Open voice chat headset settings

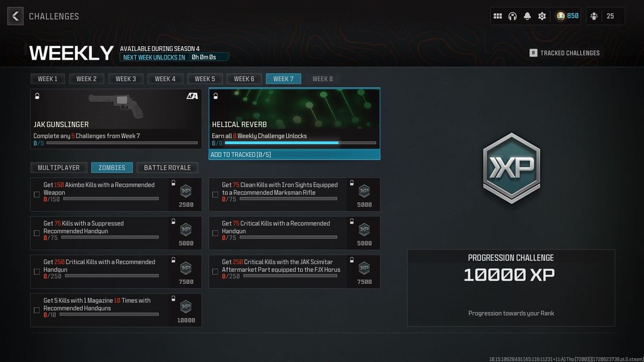[x=513, y=16]
